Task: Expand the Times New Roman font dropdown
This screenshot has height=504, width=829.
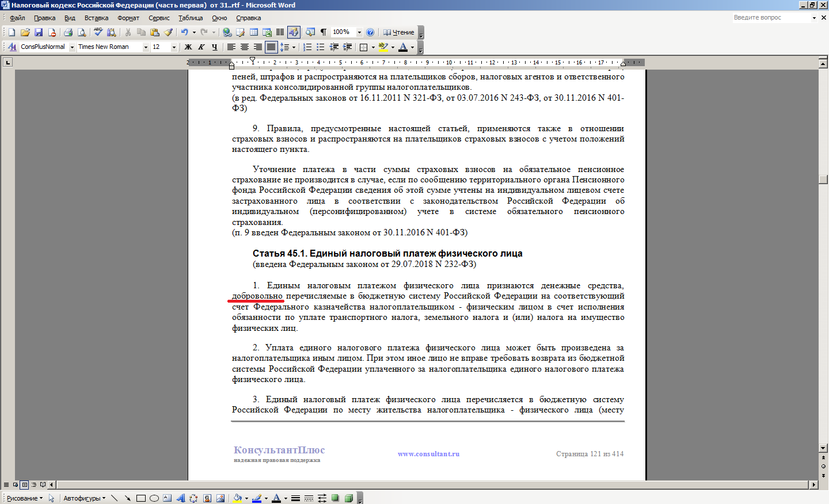Action: click(146, 47)
